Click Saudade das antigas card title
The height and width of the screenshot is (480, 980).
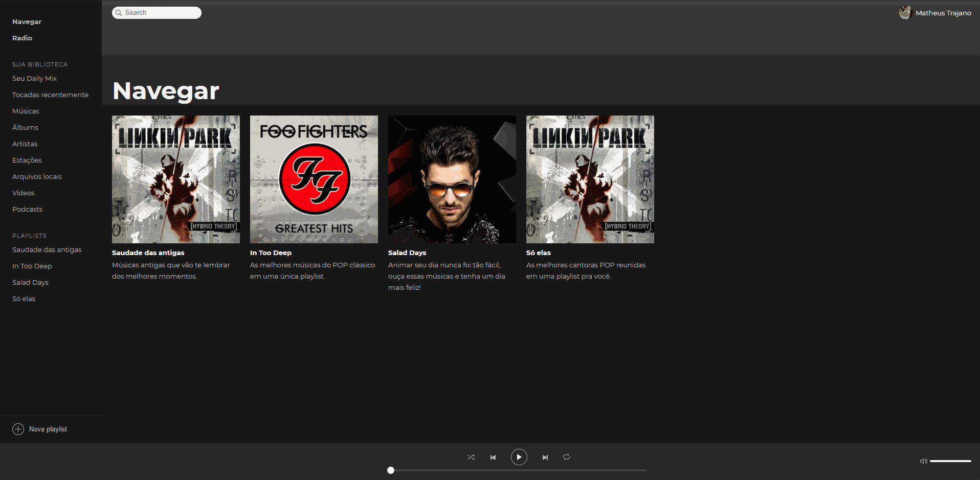[148, 253]
